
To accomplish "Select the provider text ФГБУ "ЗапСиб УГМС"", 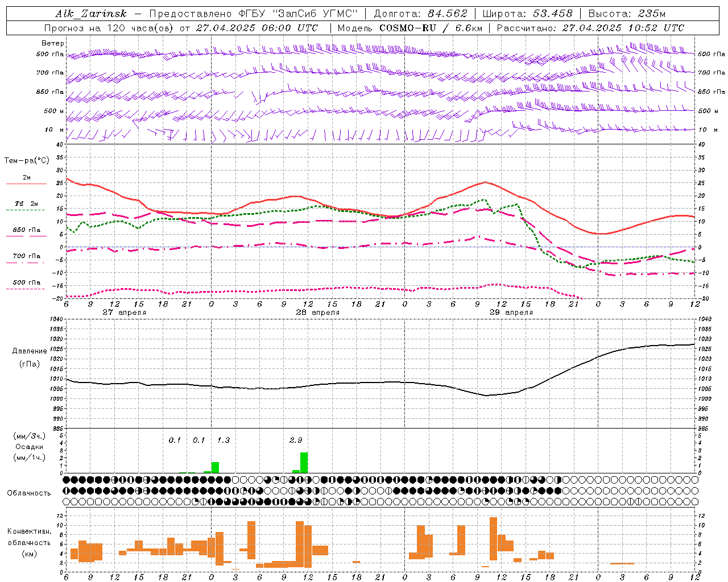I will click(x=299, y=14).
